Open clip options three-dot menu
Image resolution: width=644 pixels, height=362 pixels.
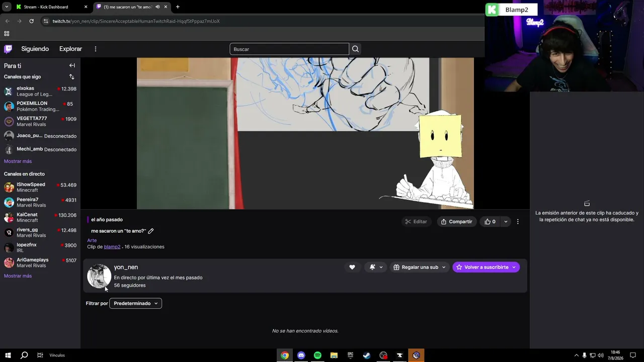click(518, 222)
